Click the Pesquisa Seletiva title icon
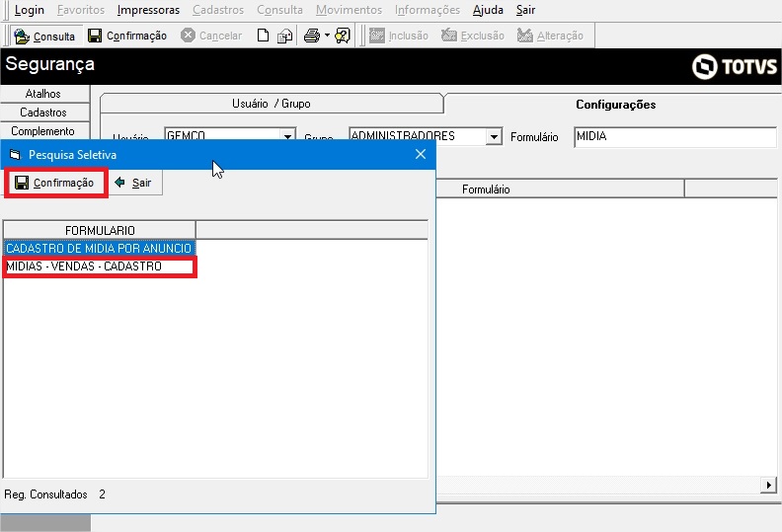 tap(15, 155)
